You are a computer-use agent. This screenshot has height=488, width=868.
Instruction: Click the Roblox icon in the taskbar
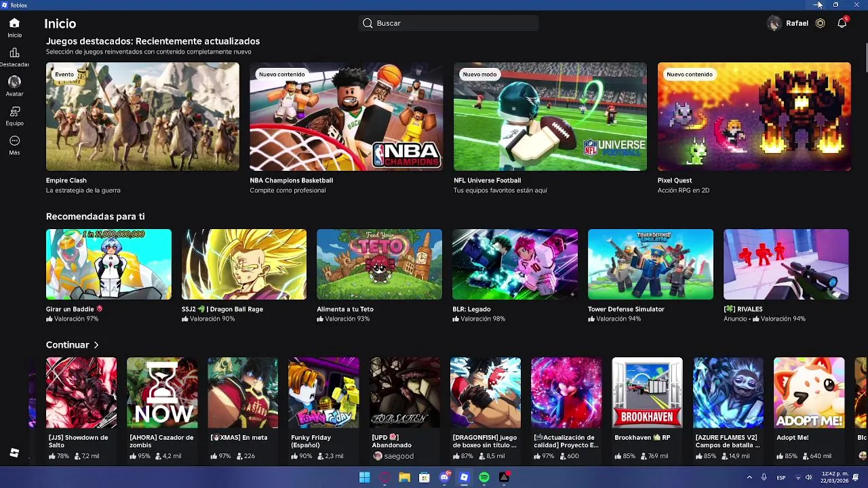pyautogui.click(x=464, y=478)
